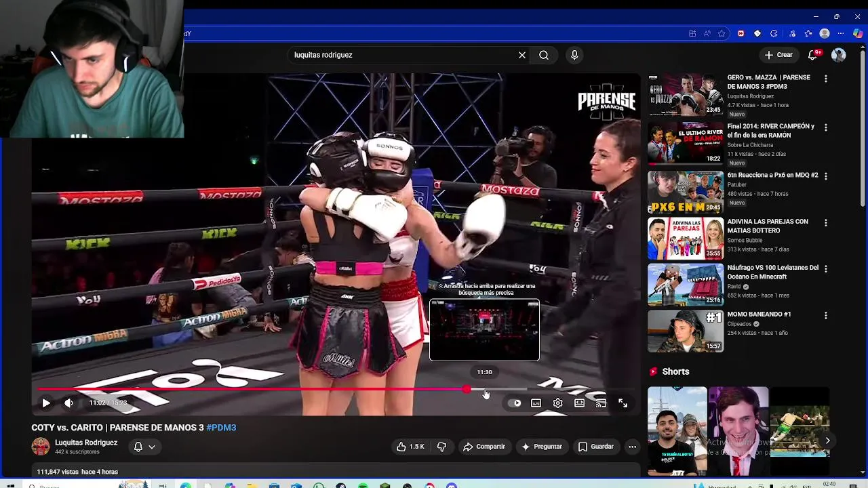This screenshot has width=868, height=488.
Task: Open options for MOMO BANEANDO #1 video
Action: pos(825,315)
